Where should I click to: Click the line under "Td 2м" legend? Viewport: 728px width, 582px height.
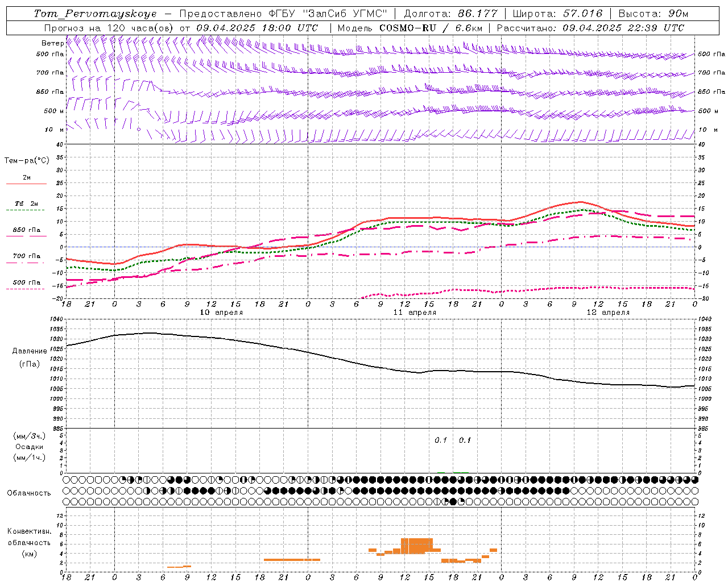(26, 210)
